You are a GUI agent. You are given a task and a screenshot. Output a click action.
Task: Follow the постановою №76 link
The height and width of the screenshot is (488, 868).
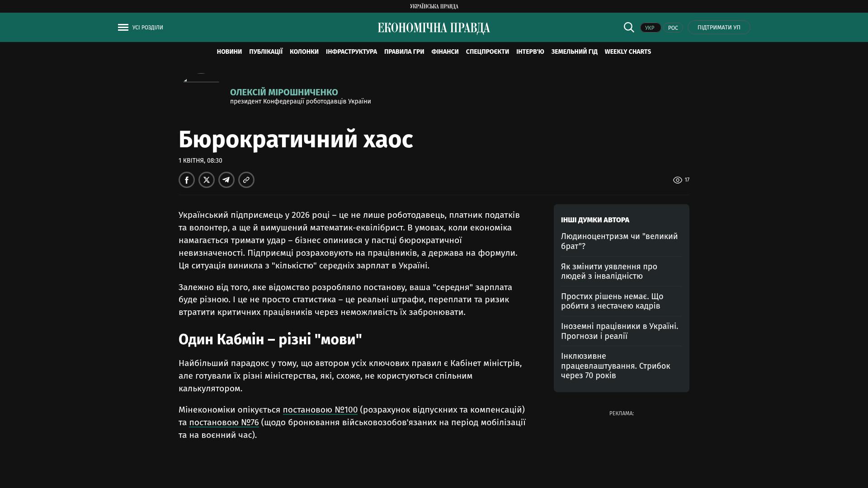[x=224, y=422]
